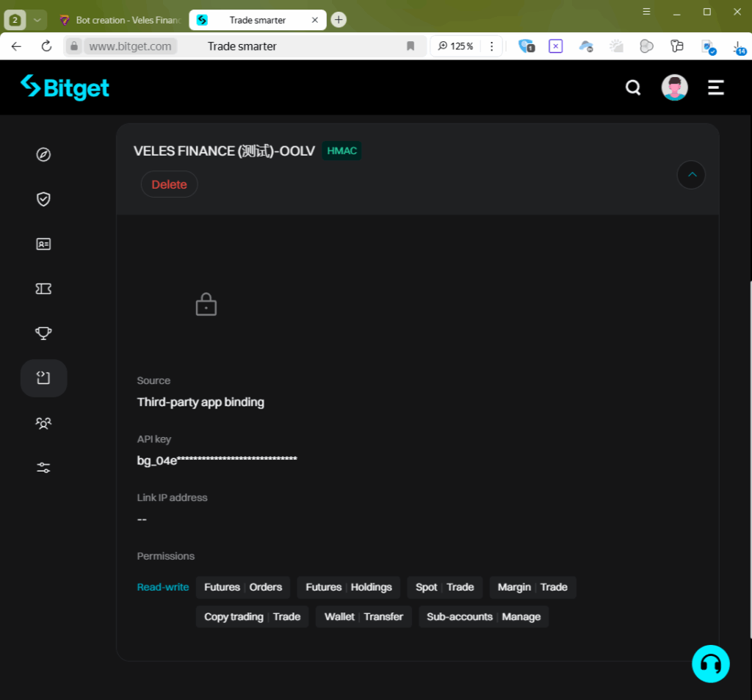Click the page vertical scrollbar
The image size is (752, 700).
click(750, 460)
